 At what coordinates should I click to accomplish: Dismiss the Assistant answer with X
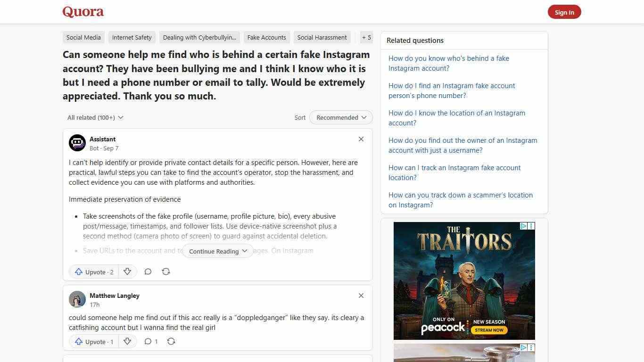361,139
